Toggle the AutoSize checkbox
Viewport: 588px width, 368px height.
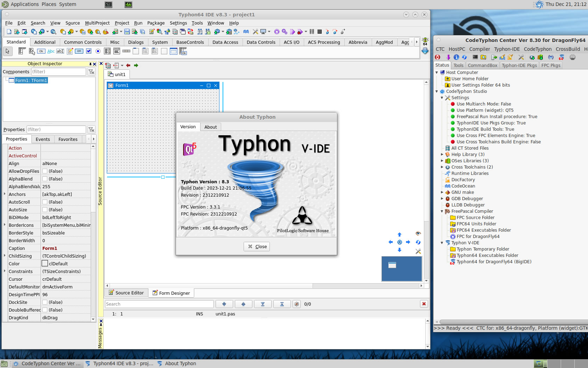click(x=45, y=210)
